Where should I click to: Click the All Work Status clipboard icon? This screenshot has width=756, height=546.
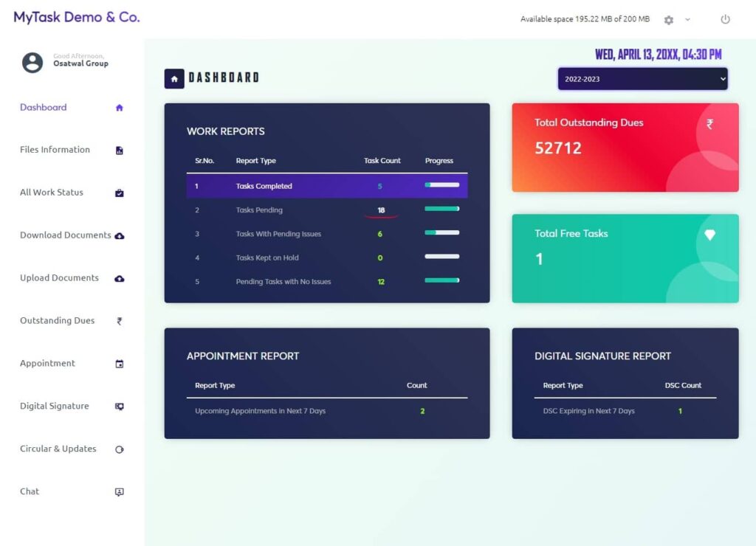pos(120,193)
